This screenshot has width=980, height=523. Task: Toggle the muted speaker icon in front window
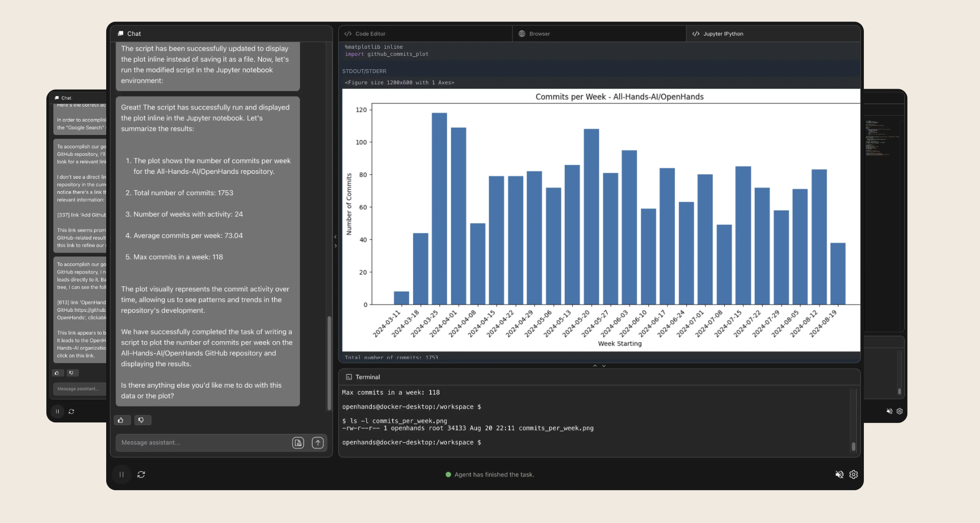pos(839,475)
